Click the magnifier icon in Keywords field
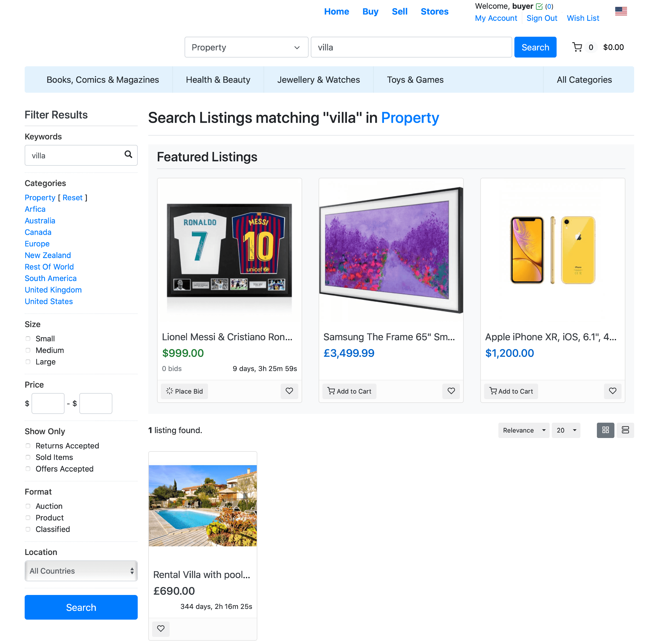Viewport: 658px width, 644px height. pos(128,154)
